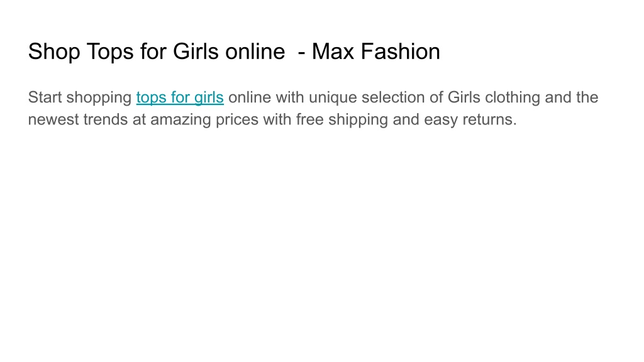Click the words 'free shipping' in paragraph
644x362 pixels.
click(341, 120)
